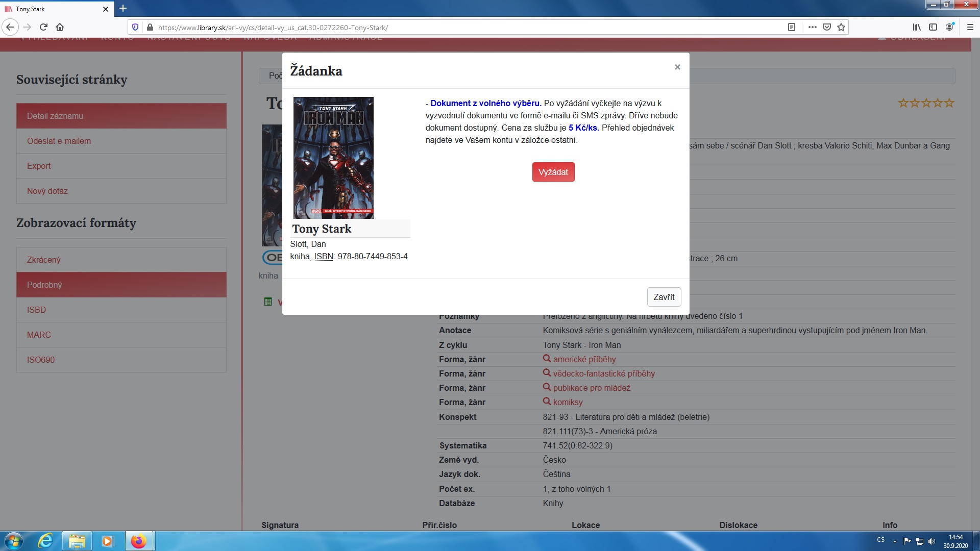Open the Windows Start menu
The width and height of the screenshot is (980, 551).
point(14,541)
